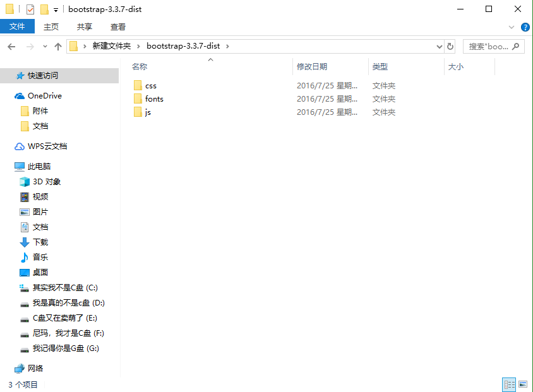Sort by the 大小 column header

456,66
